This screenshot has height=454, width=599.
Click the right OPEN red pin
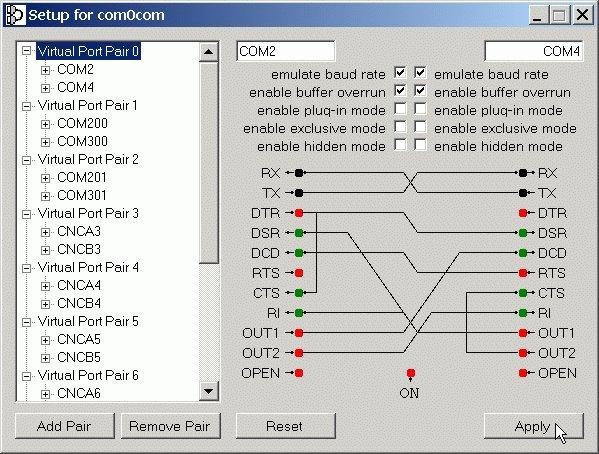[x=523, y=373]
